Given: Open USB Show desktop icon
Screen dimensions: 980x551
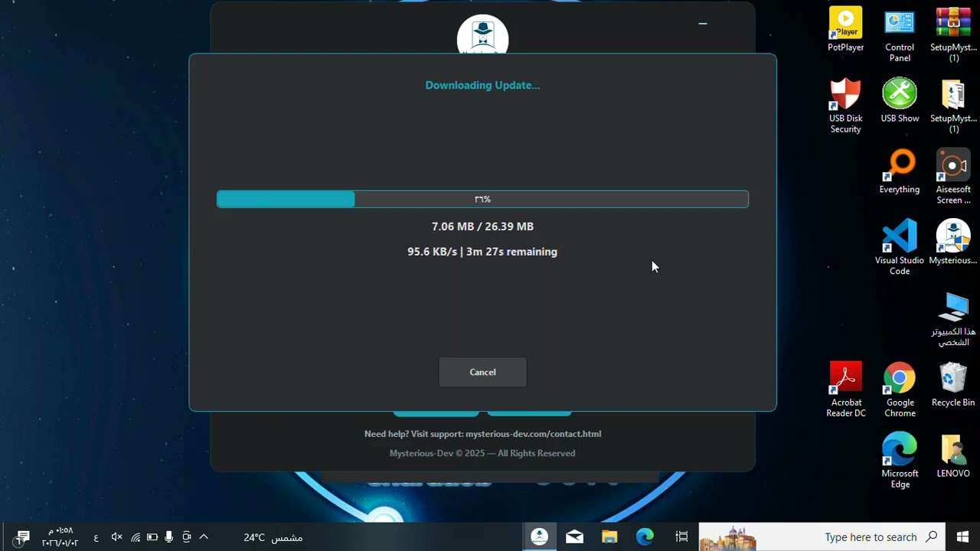Looking at the screenshot, I should (x=900, y=100).
